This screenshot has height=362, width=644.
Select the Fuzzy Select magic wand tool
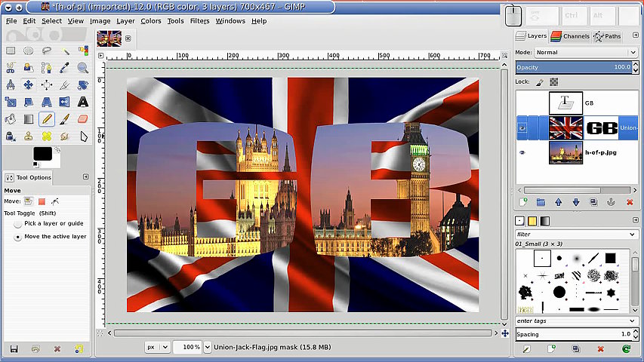pyautogui.click(x=65, y=51)
